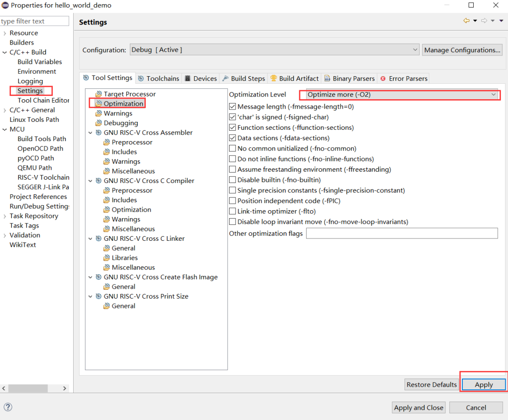508x420 pixels.
Task: Switch to the Build Steps tab
Action: pyautogui.click(x=244, y=79)
